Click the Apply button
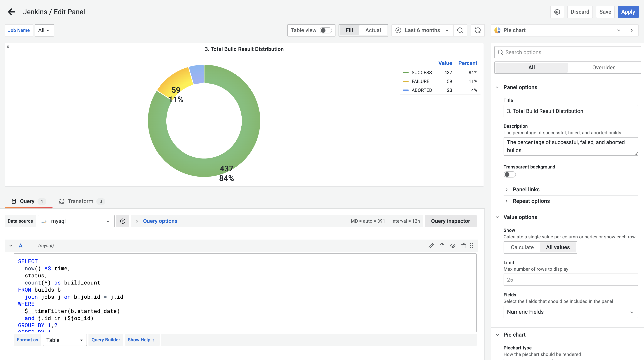644x360 pixels. (628, 12)
